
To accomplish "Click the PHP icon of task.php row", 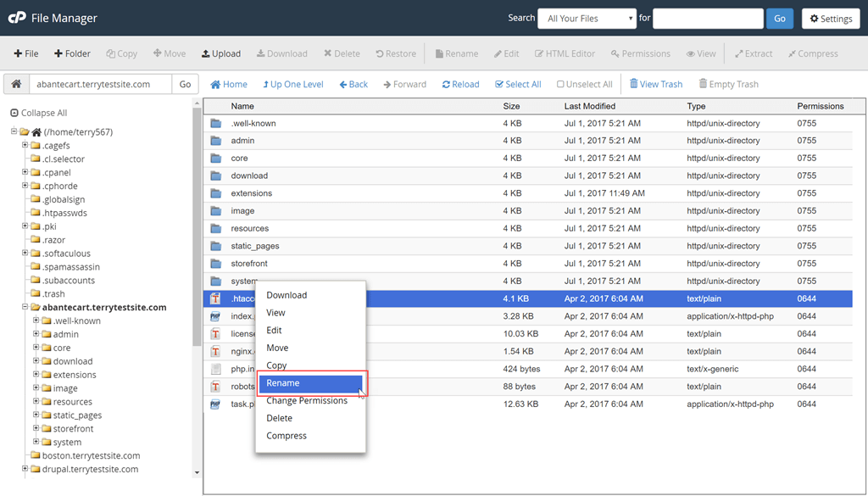I will 215,404.
